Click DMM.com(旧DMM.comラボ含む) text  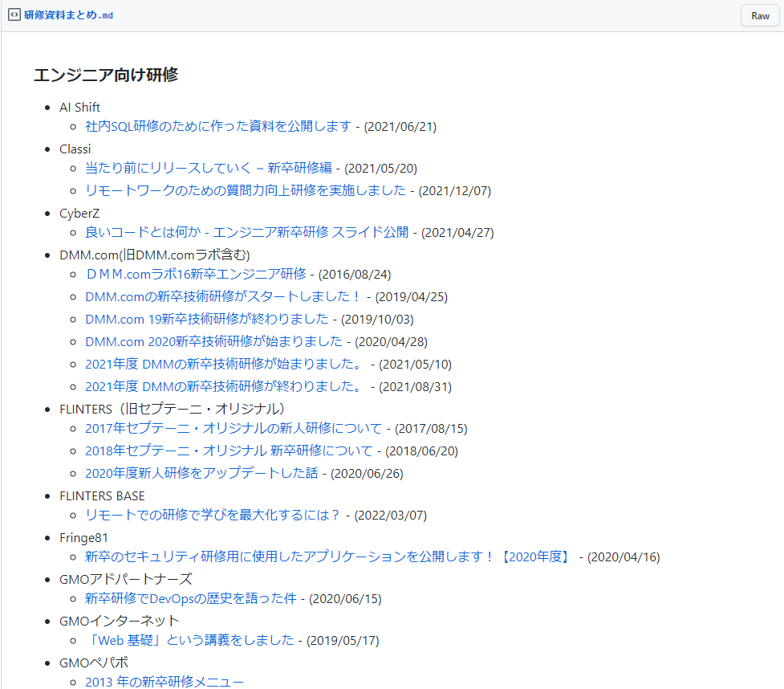point(155,255)
